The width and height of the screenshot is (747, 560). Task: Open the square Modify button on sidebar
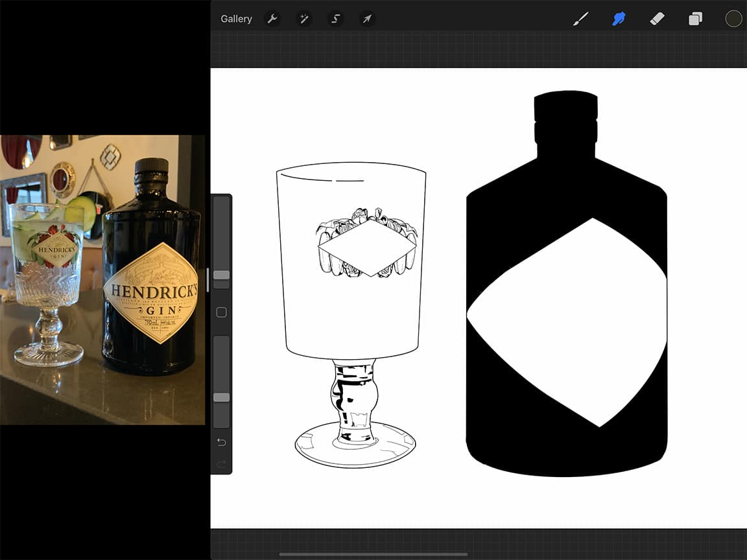tap(220, 312)
